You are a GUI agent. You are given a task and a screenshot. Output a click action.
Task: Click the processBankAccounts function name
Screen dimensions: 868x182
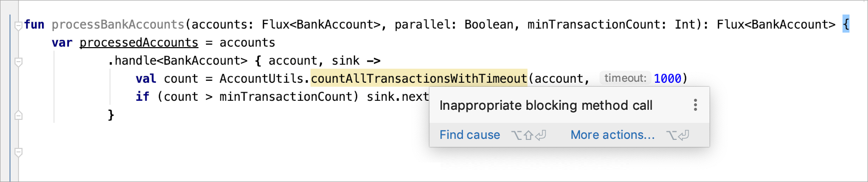[x=118, y=25]
